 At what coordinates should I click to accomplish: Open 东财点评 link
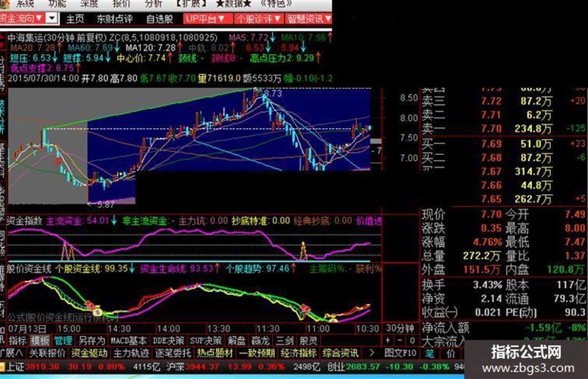114,19
